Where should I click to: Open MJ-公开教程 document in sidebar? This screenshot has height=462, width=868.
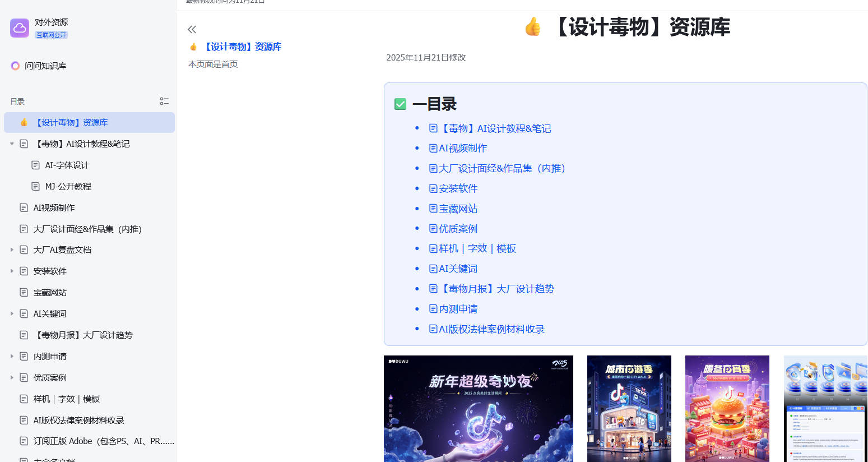(x=68, y=186)
